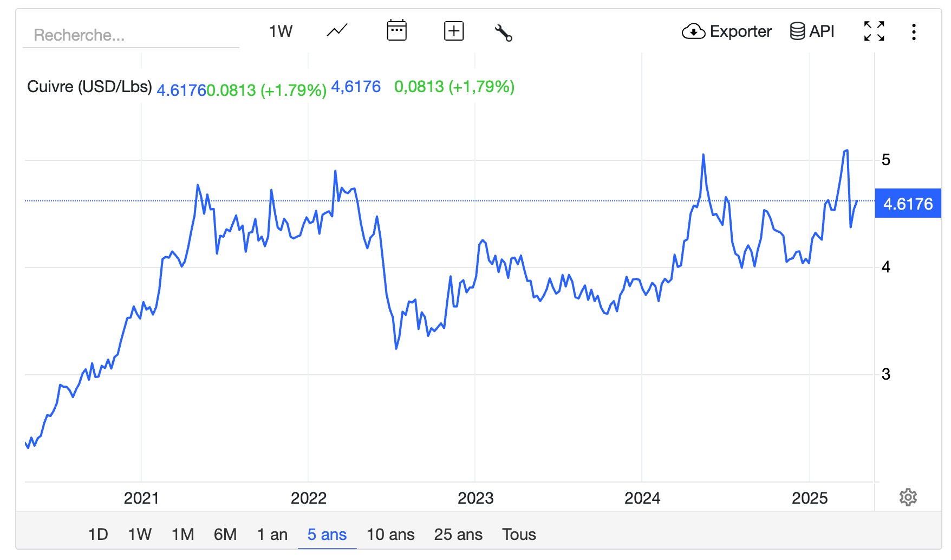The image size is (951, 560).
Task: Switch to the 6M range
Action: (225, 535)
